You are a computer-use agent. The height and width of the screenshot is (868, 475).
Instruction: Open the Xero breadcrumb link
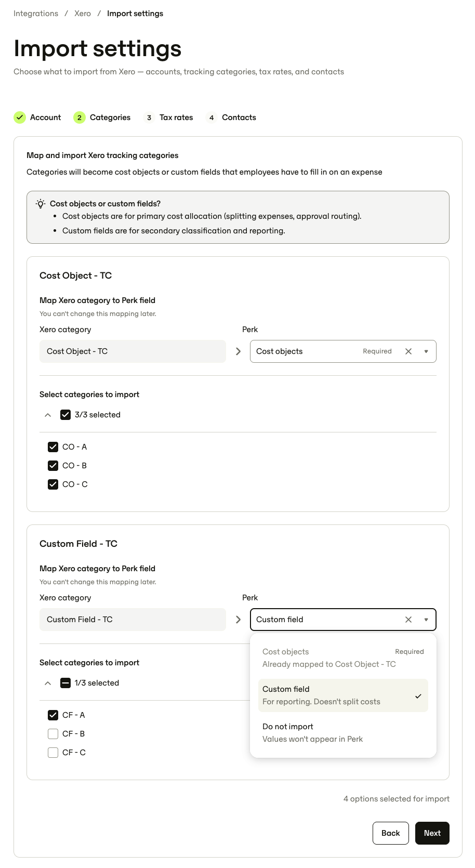coord(83,14)
